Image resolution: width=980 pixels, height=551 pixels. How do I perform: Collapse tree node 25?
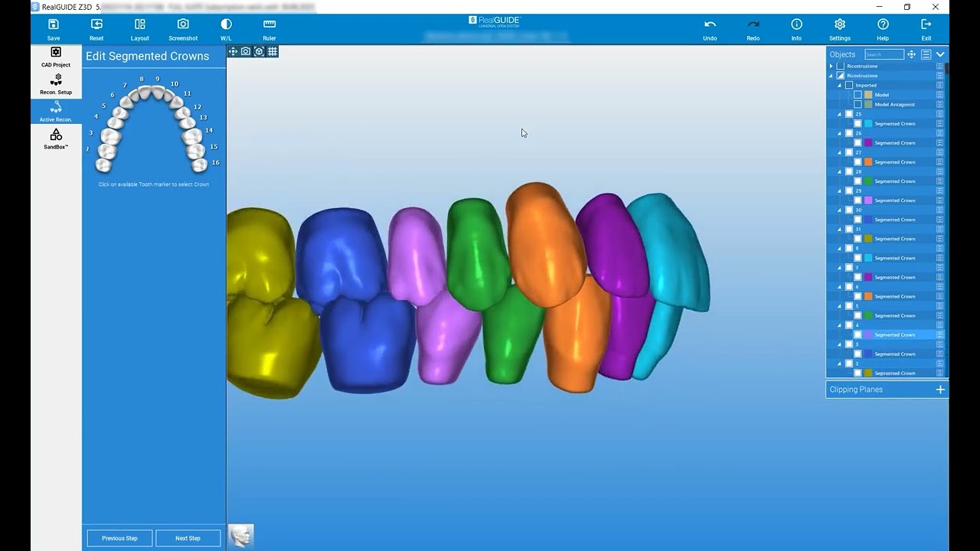pos(840,114)
